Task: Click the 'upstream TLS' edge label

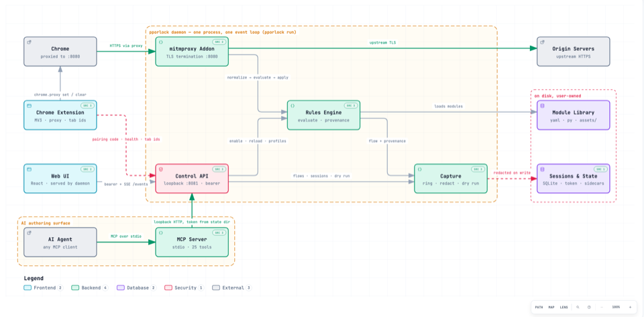Action: pyautogui.click(x=383, y=42)
